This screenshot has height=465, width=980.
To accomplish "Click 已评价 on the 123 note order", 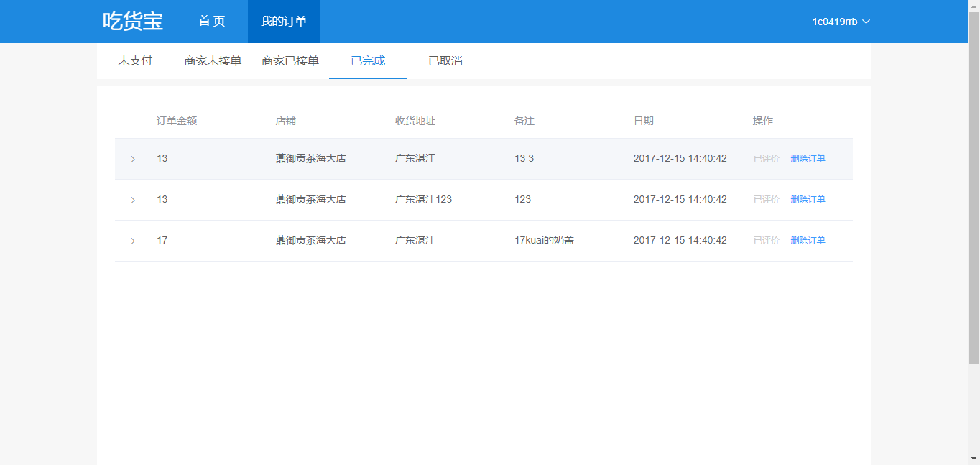I will 767,200.
